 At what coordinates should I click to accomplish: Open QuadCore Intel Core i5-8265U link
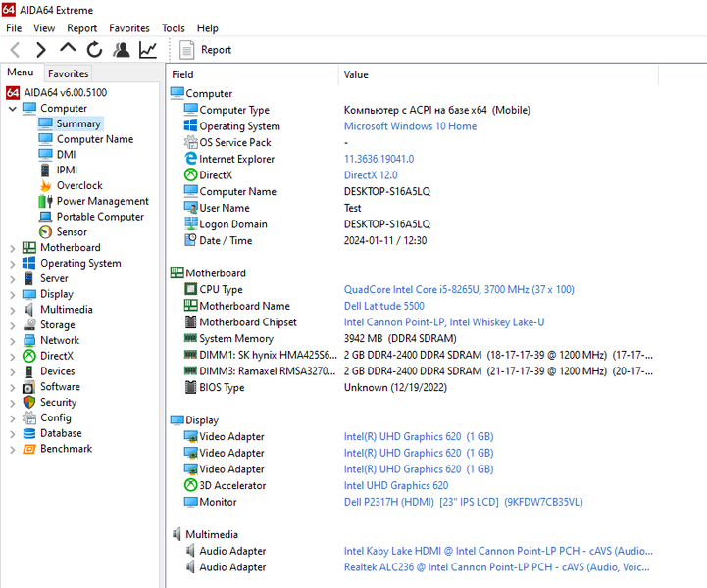click(x=459, y=289)
